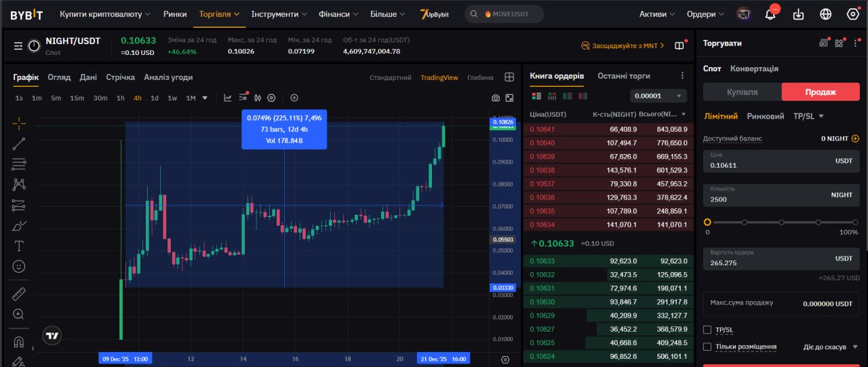Expand the Інструменти navigation menu
The width and height of the screenshot is (868, 367).
(279, 14)
